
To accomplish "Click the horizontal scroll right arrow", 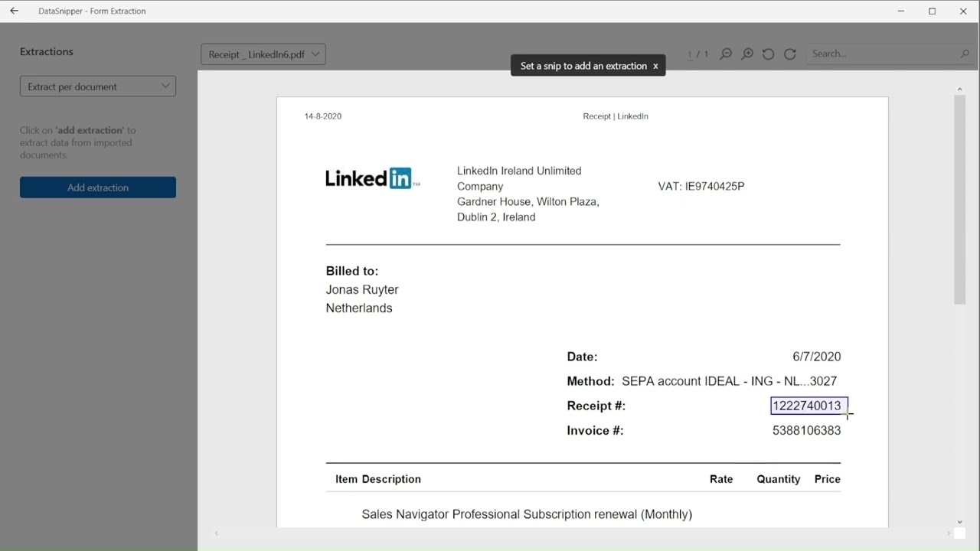I will 949,533.
